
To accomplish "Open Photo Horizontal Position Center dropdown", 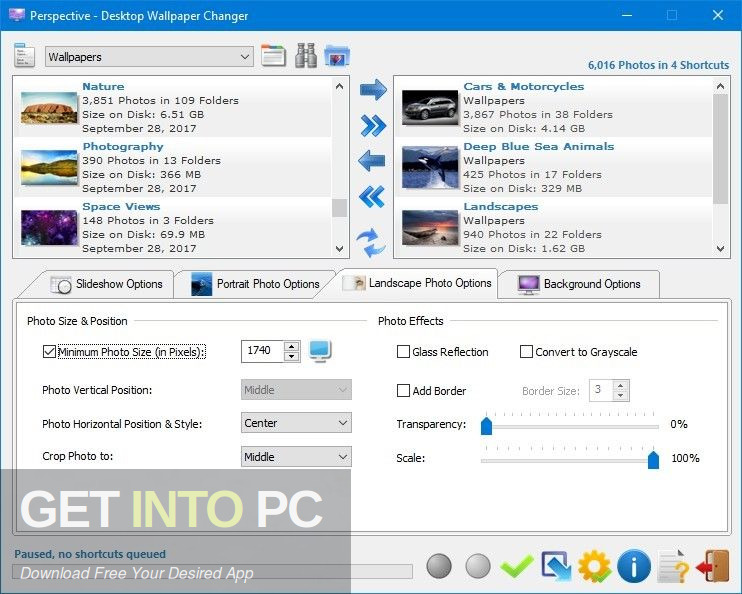I will click(296, 423).
